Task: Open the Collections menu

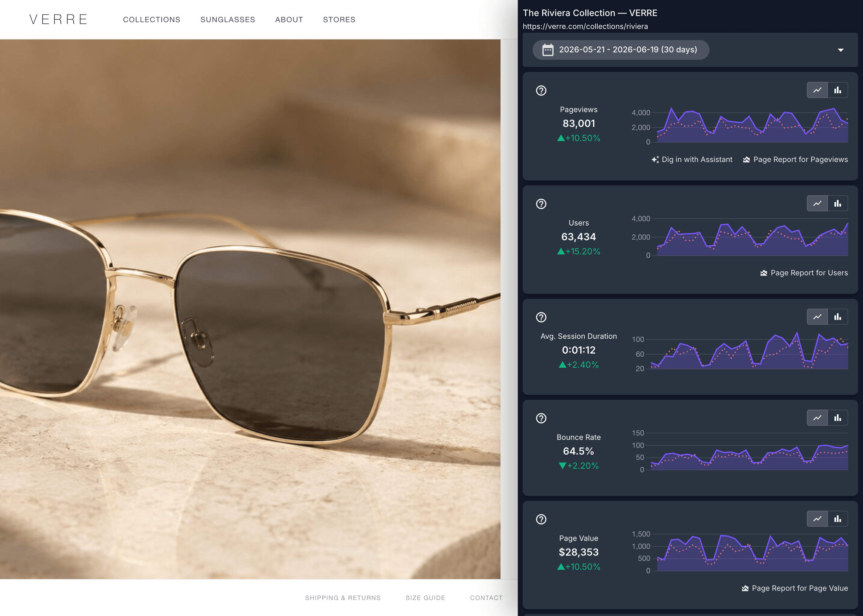Action: click(152, 20)
